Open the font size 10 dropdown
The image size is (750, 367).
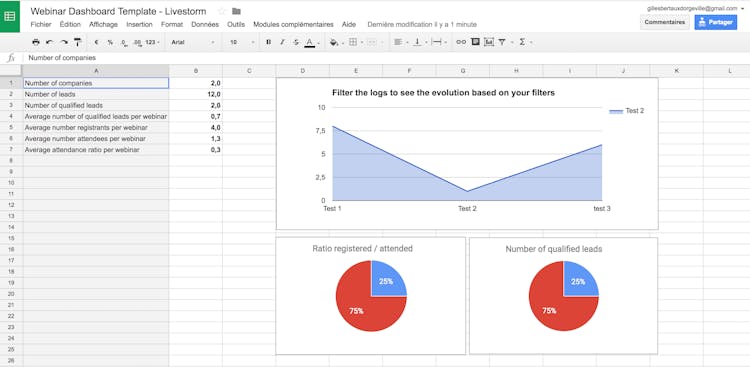242,42
